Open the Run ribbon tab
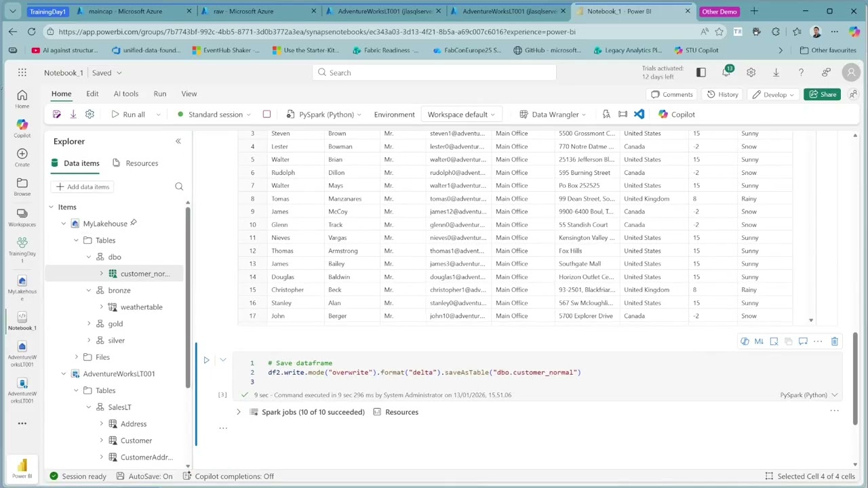The width and height of the screenshot is (868, 488). pyautogui.click(x=160, y=94)
